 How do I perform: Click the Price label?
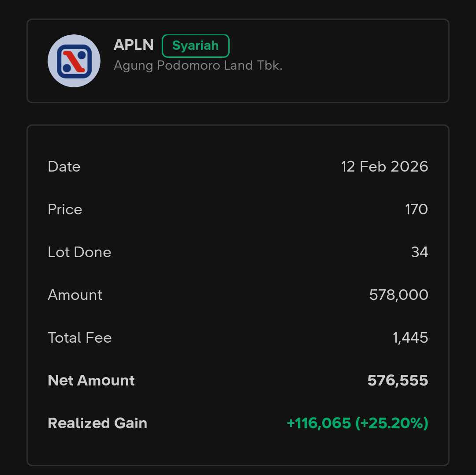pos(65,209)
